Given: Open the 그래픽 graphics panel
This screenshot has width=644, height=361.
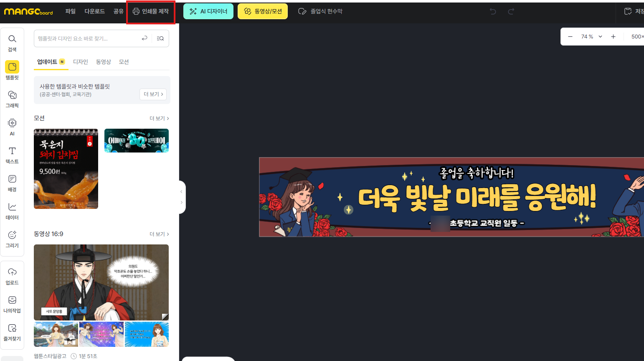Looking at the screenshot, I should pyautogui.click(x=12, y=99).
